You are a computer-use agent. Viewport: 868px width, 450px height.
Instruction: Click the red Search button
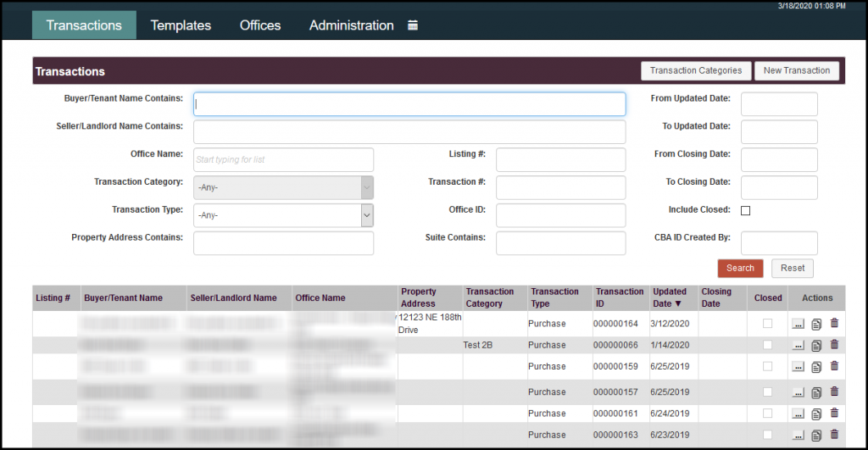click(740, 269)
